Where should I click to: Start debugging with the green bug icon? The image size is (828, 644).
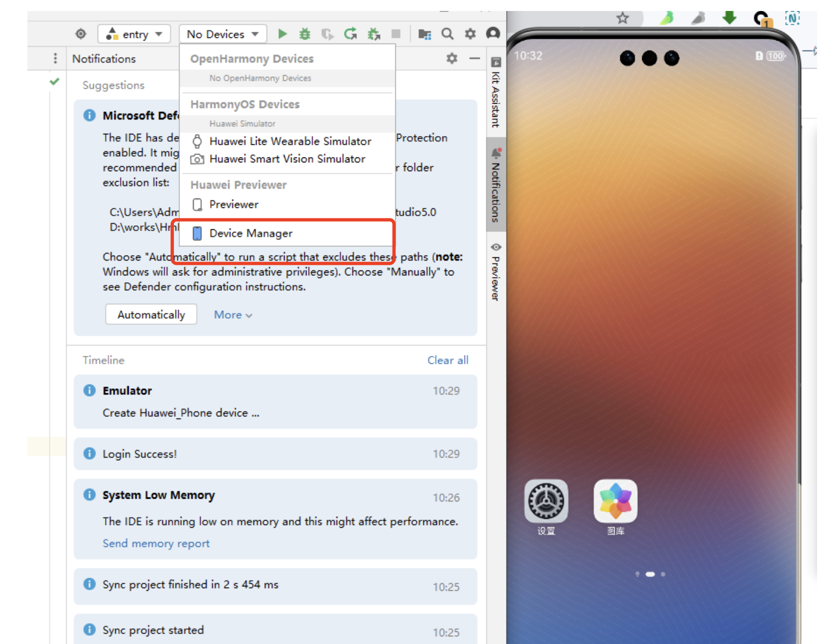[305, 34]
